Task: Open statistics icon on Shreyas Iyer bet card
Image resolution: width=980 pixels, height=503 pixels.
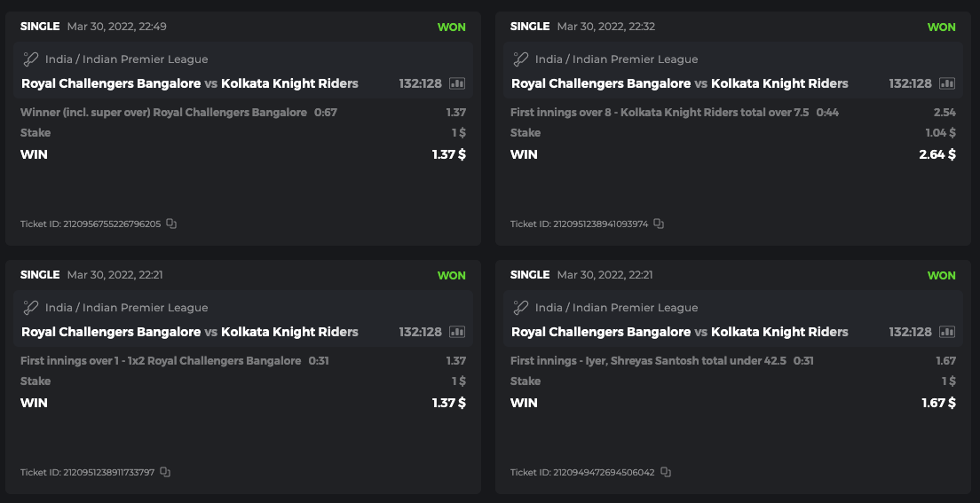Action: tap(947, 332)
